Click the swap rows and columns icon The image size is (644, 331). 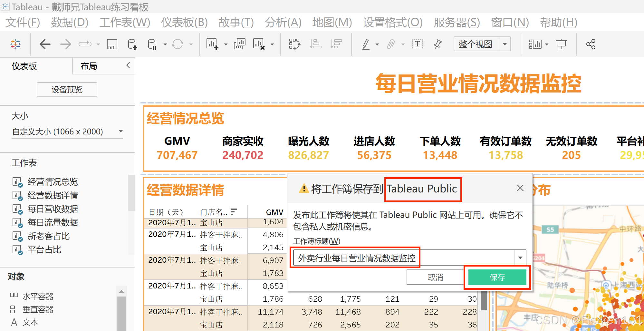(294, 44)
